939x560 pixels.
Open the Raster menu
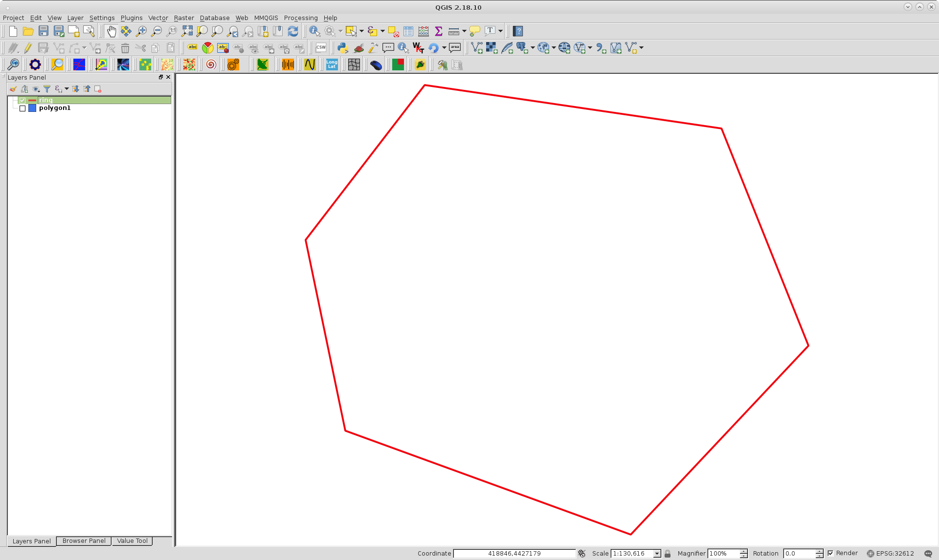(184, 18)
